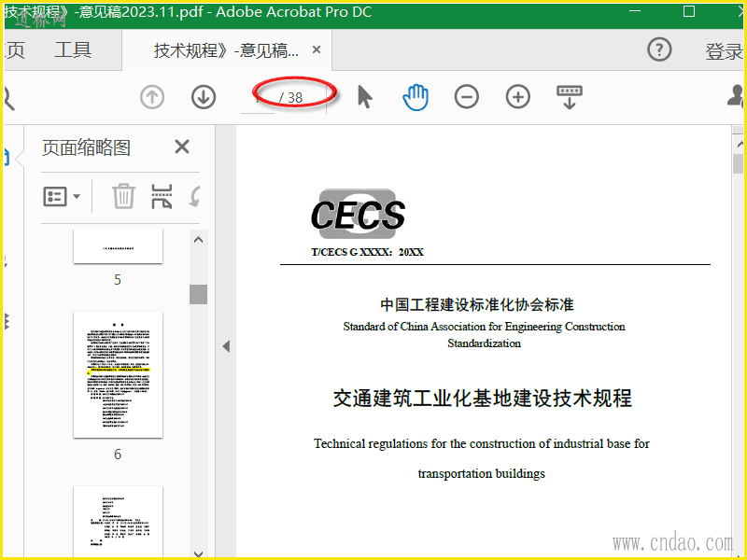Click the page label 5 text
Screen dimensions: 747x560
(118, 279)
